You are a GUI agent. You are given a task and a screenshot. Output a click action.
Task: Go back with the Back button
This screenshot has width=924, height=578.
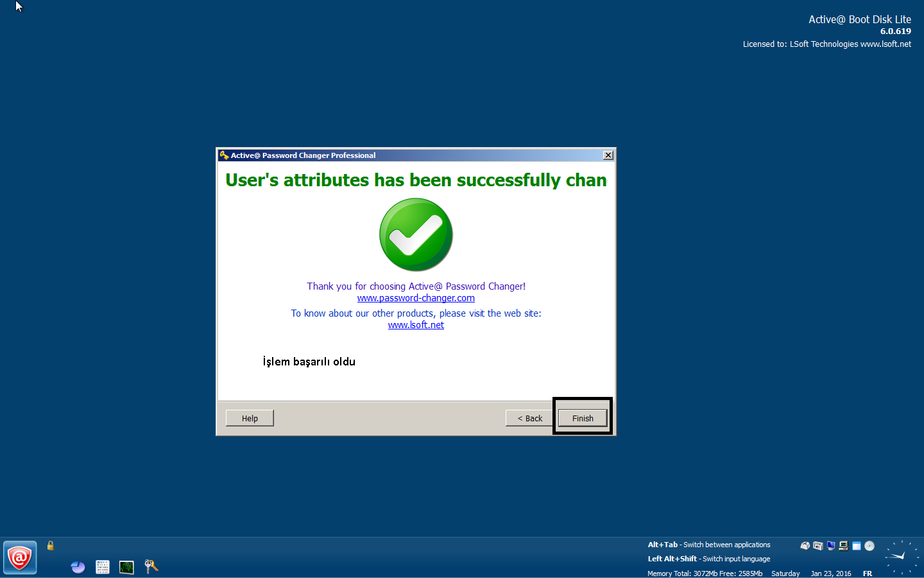(530, 418)
